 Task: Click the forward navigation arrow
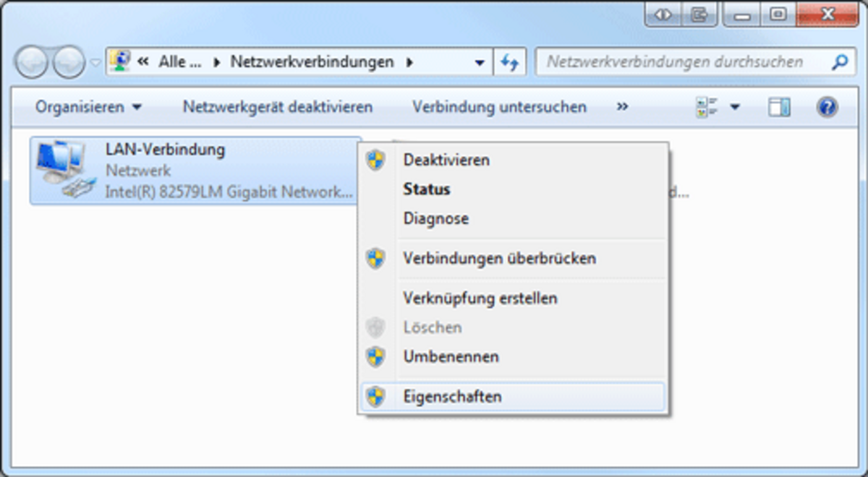pos(69,63)
